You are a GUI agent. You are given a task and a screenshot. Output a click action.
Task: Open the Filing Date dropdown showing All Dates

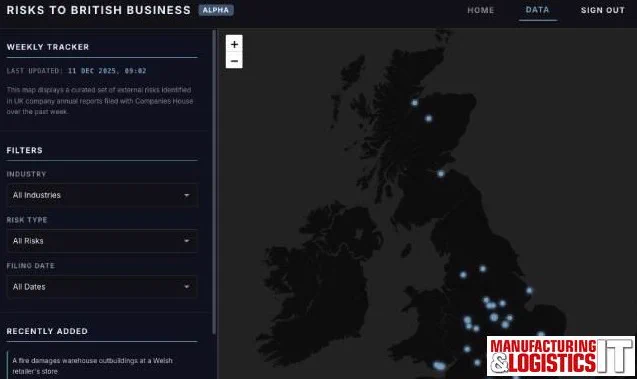point(102,287)
